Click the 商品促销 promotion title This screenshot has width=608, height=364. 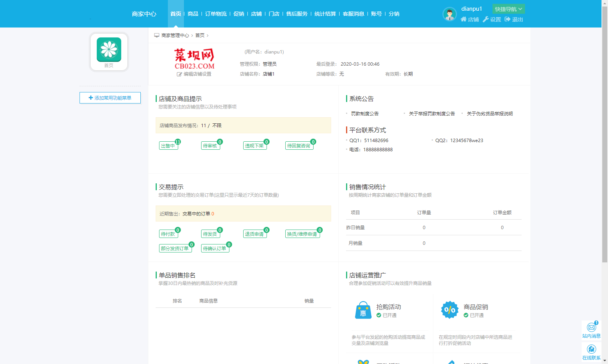[476, 307]
